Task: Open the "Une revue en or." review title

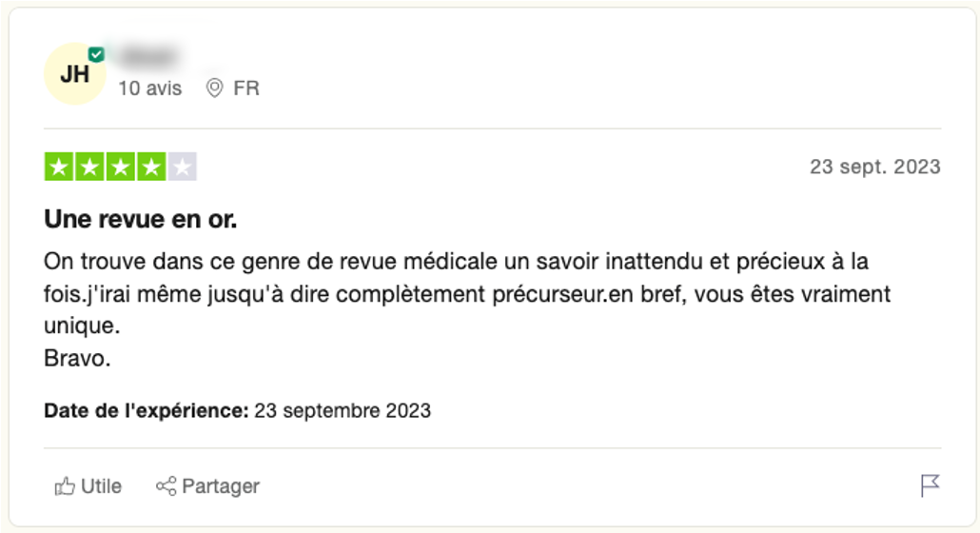Action: (x=140, y=220)
